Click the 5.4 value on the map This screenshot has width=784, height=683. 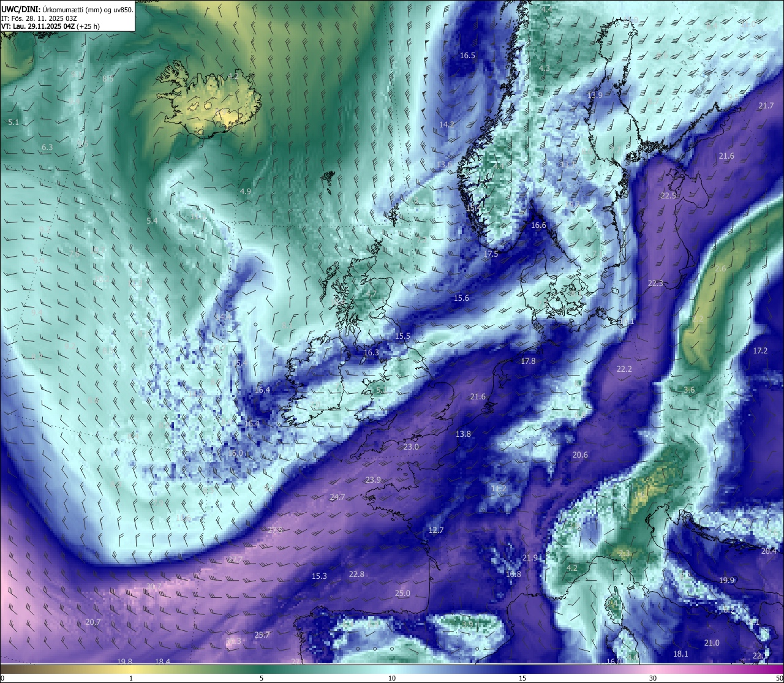tap(152, 220)
